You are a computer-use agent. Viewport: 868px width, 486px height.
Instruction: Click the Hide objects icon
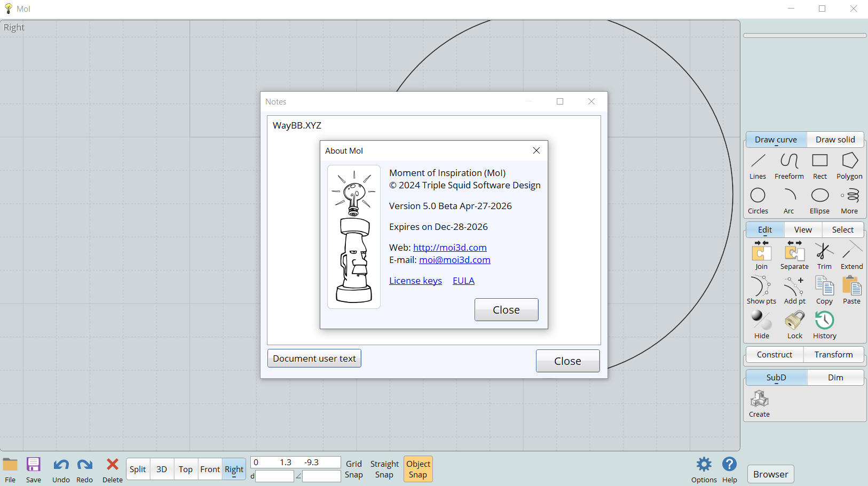762,325
